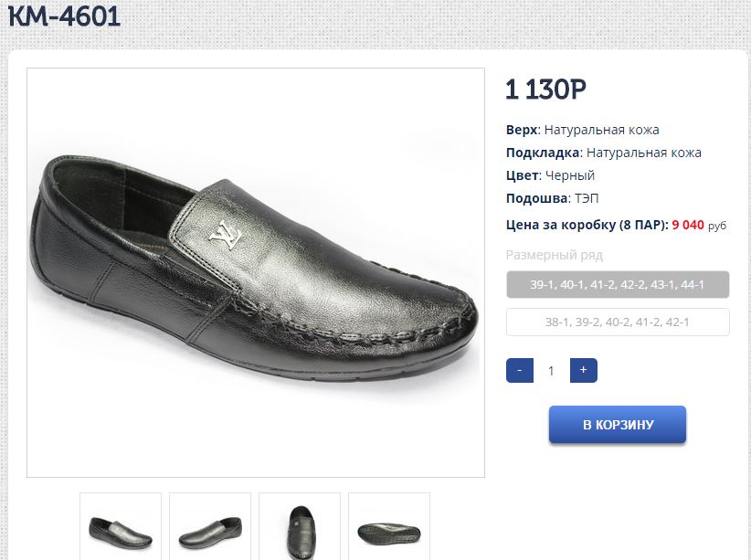This screenshot has height=560, width=751.
Task: Show the sole view thumbnail
Action: tap(389, 527)
